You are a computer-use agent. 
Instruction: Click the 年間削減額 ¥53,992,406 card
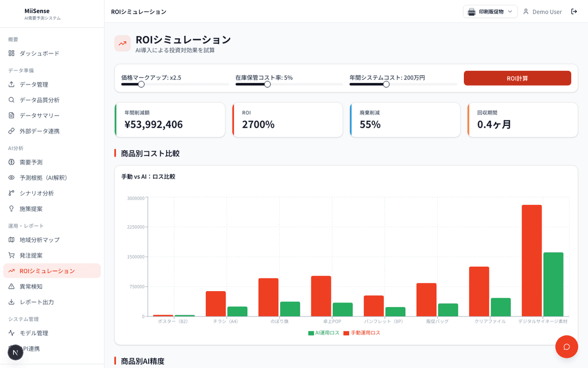170,120
